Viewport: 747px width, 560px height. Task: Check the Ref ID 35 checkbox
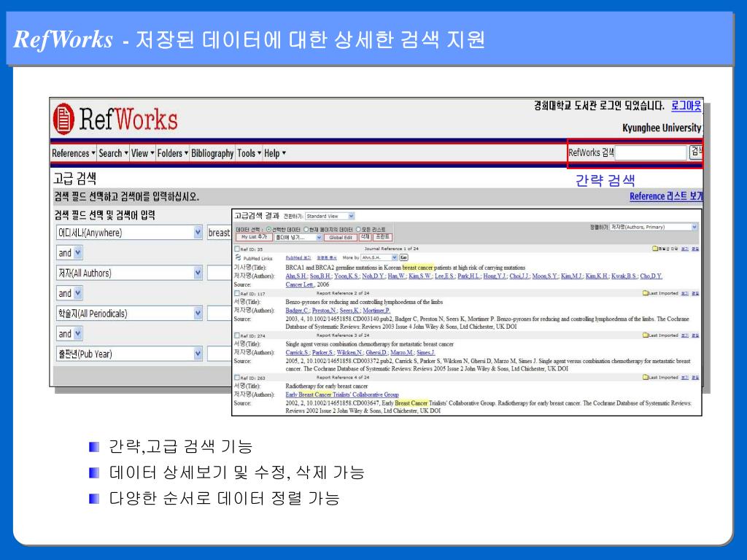click(237, 249)
